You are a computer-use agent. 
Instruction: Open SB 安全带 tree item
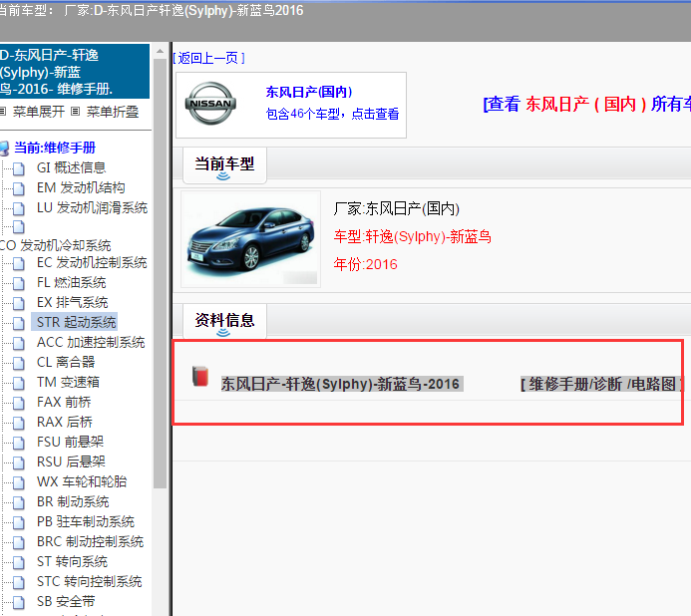(x=66, y=601)
